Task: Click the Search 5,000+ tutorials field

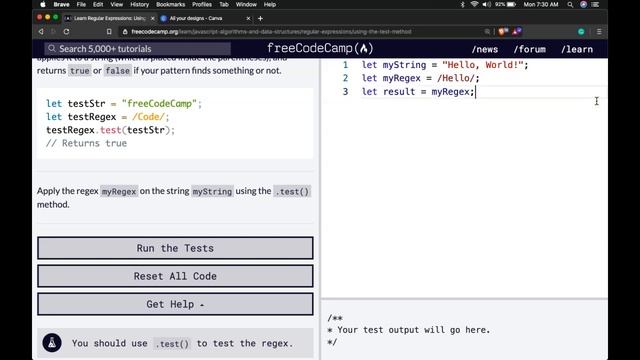Action: point(138,49)
